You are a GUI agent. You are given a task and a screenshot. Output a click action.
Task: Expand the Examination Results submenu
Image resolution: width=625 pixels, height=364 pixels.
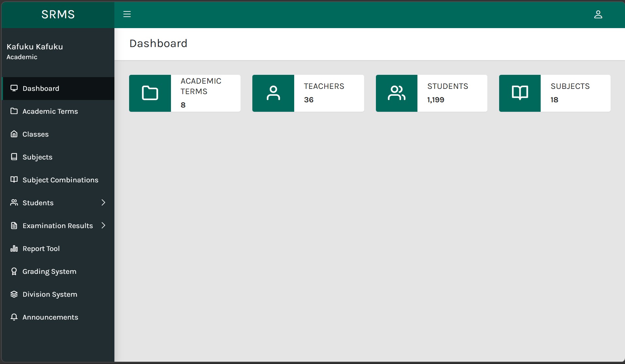click(x=103, y=225)
